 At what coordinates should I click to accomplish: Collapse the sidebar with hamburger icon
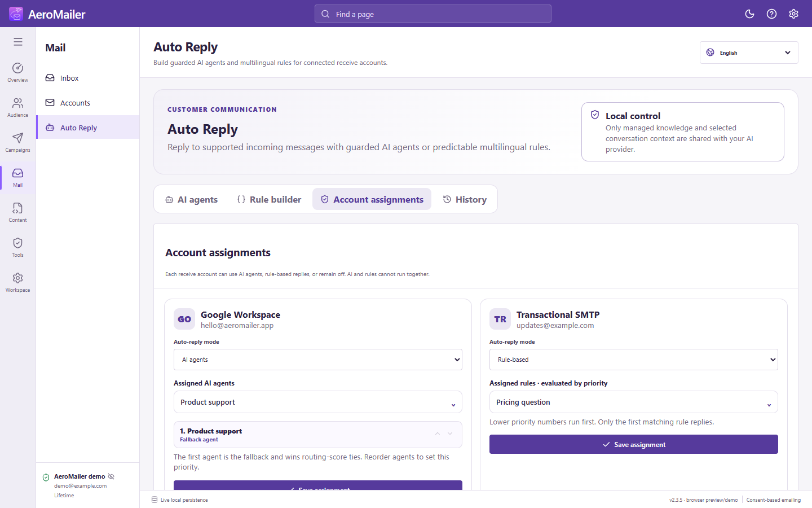(x=18, y=42)
